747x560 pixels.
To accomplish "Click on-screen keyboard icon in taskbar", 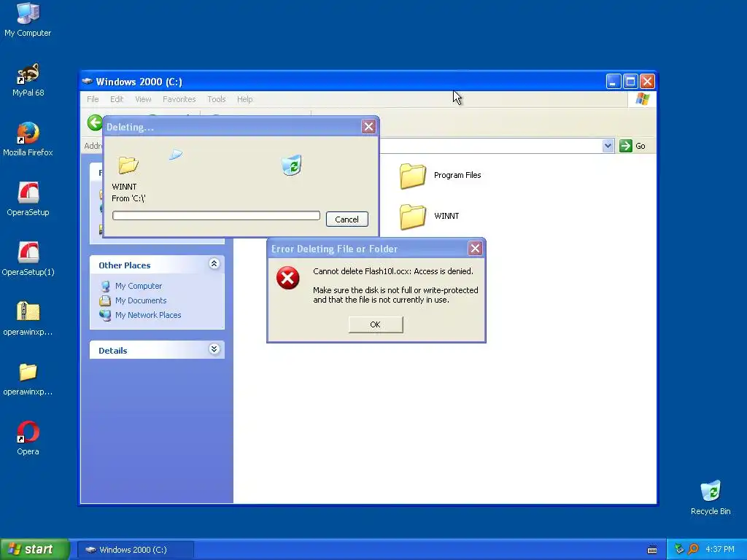I will (652, 550).
